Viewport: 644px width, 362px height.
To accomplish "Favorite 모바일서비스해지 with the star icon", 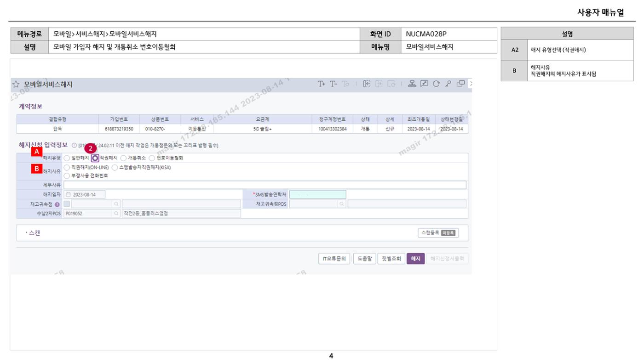I will pyautogui.click(x=16, y=85).
